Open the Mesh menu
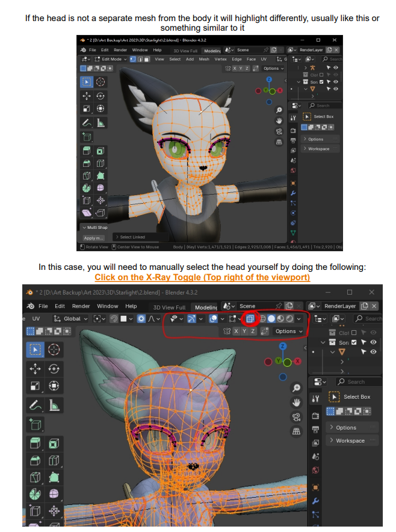Viewport: 396px width, 532px height. tap(204, 59)
